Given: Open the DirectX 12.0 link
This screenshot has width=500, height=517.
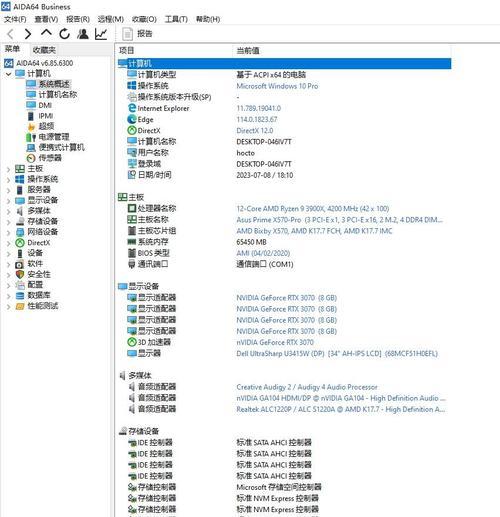Looking at the screenshot, I should pyautogui.click(x=255, y=131).
